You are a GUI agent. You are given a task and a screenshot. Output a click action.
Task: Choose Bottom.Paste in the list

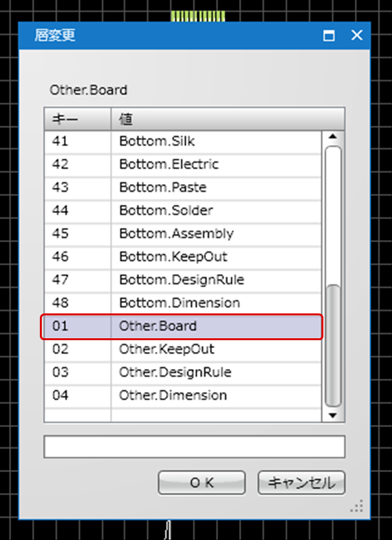tap(183, 187)
